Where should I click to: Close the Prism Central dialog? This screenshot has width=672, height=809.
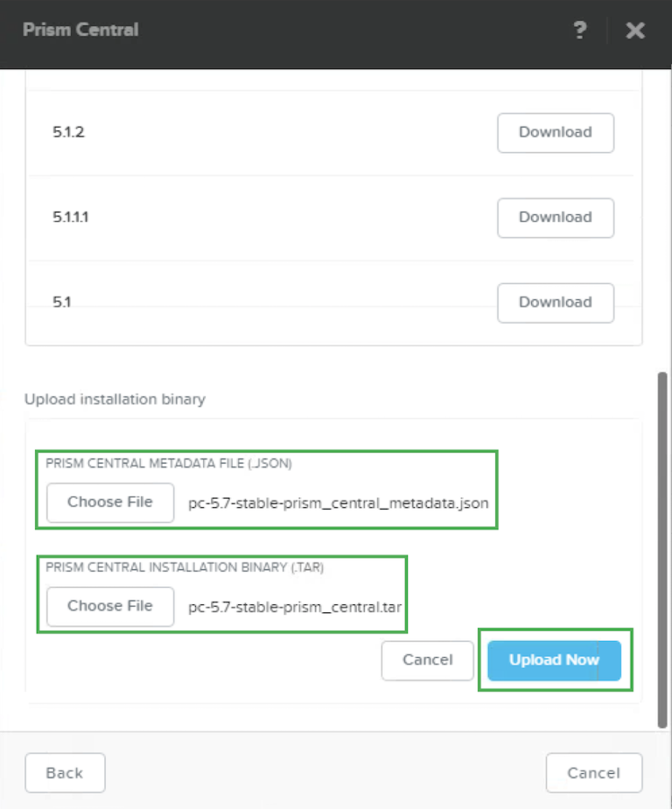635,31
